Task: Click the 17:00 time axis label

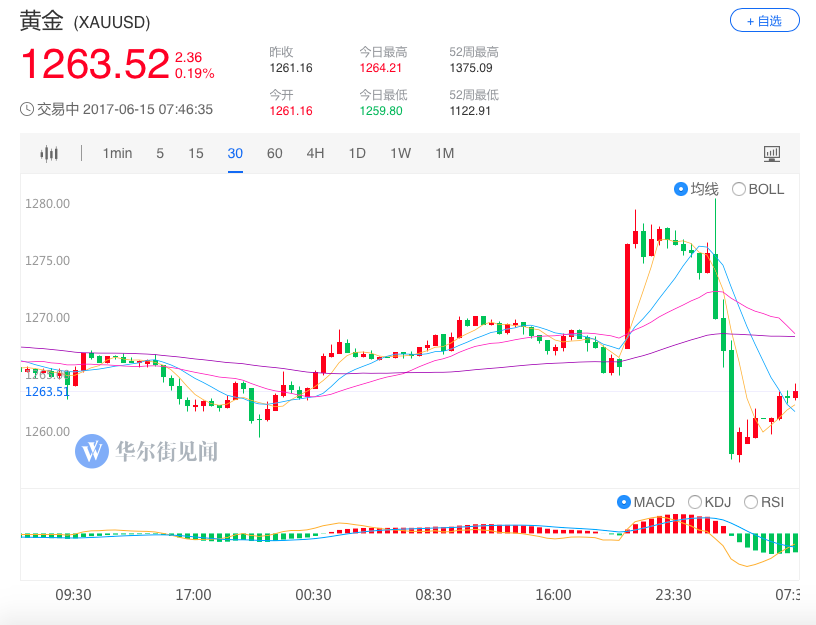Action: tap(193, 595)
